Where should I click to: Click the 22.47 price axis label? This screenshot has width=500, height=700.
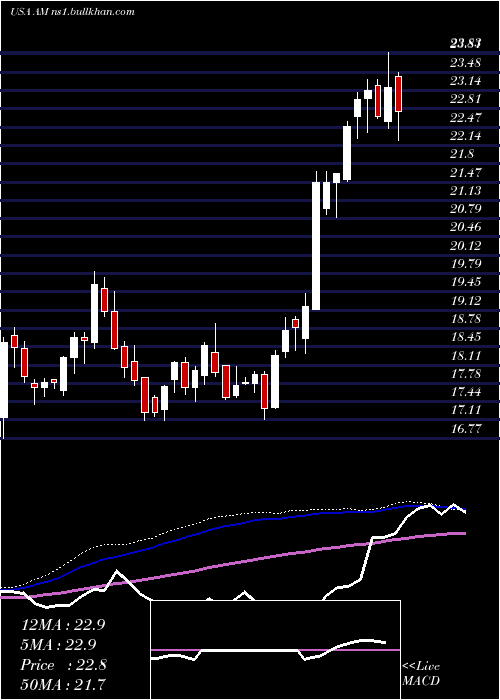(466, 117)
